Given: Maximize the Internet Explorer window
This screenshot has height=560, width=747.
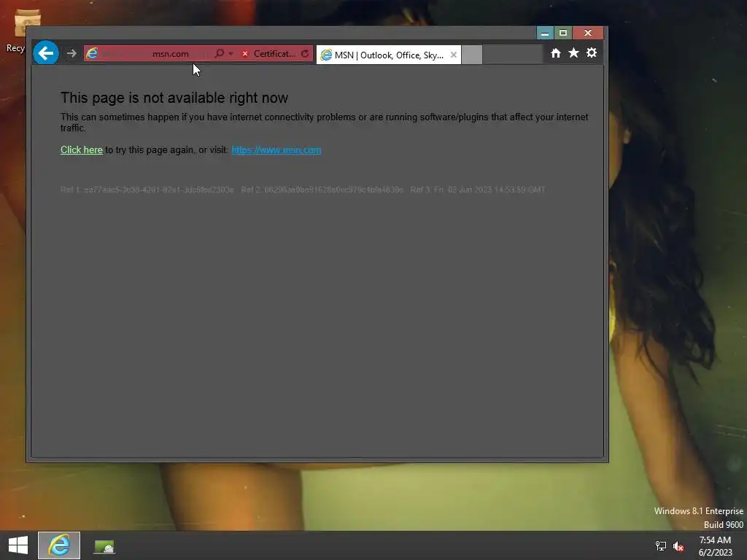Looking at the screenshot, I should [563, 33].
